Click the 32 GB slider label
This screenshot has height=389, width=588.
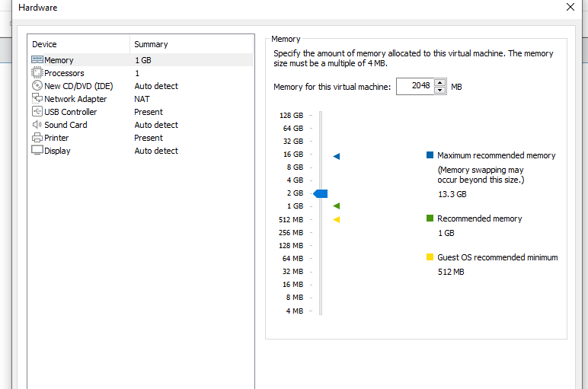[293, 142]
